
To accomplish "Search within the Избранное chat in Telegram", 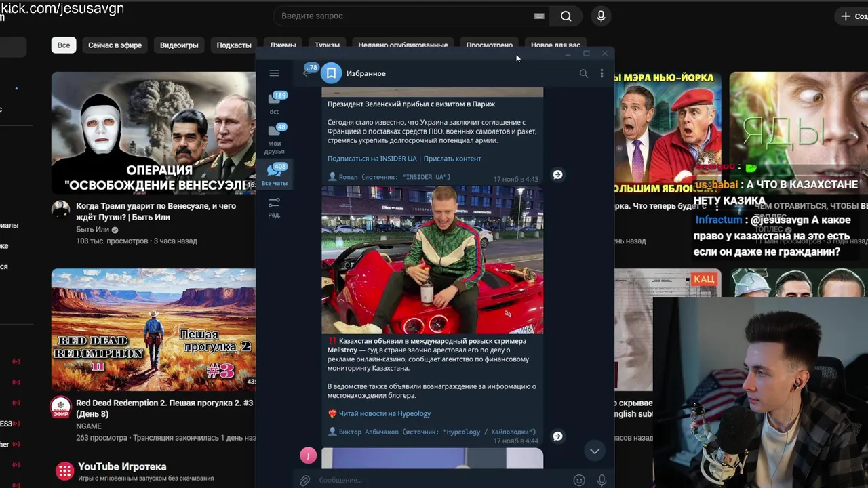I will click(x=583, y=73).
